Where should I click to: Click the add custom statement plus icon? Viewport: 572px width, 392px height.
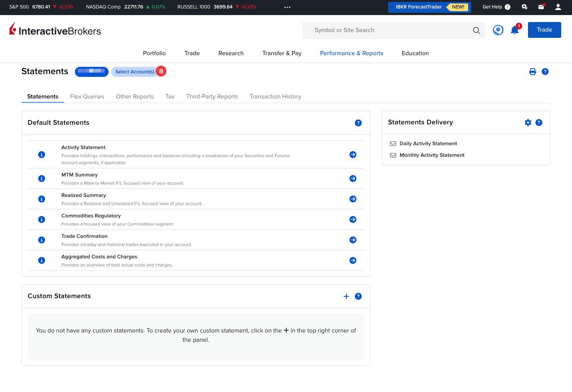point(346,296)
